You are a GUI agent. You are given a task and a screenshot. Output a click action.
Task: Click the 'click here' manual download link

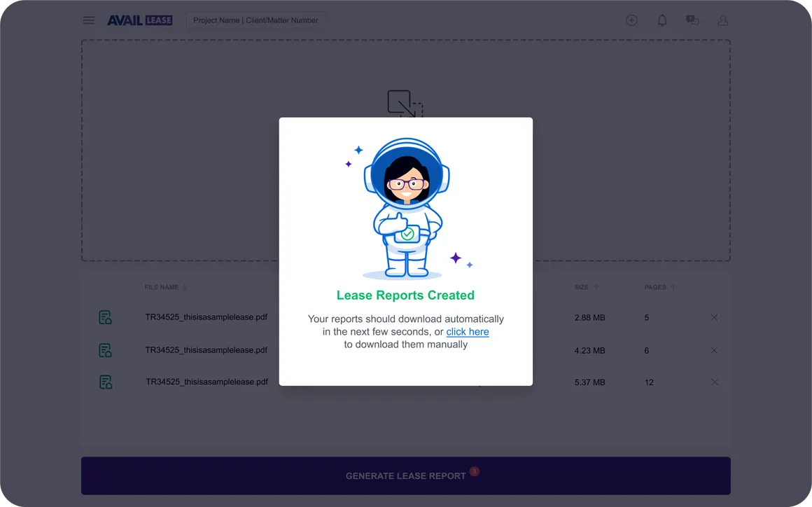click(x=468, y=331)
